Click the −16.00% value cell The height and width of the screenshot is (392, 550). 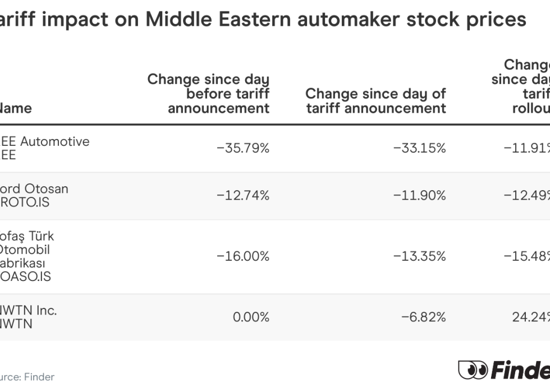(243, 256)
